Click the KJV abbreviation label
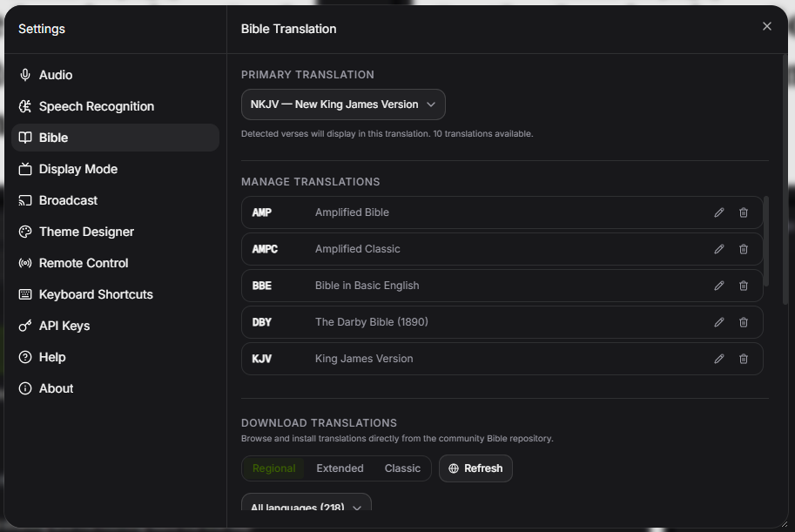The image size is (795, 532). click(261, 359)
